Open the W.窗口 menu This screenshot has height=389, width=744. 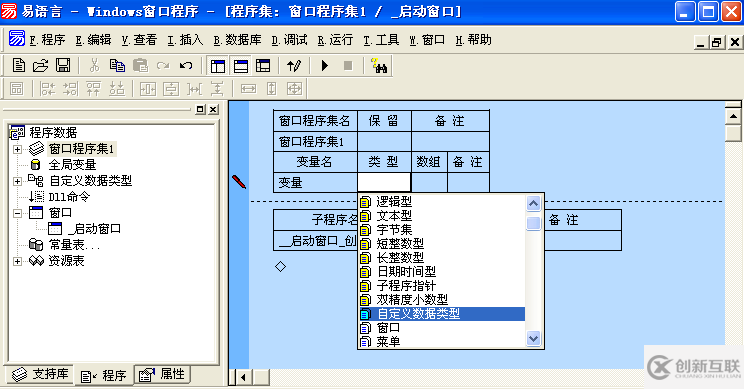[427, 40]
